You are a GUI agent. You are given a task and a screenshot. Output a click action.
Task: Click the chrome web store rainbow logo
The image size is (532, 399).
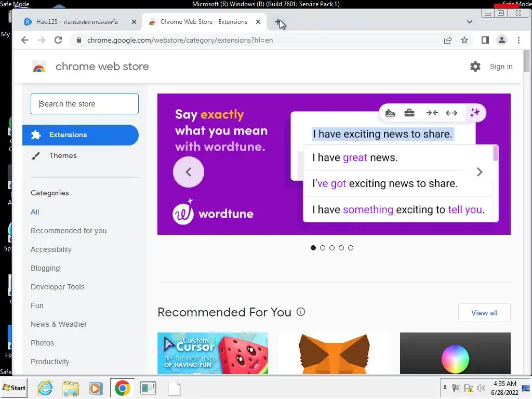(39, 67)
